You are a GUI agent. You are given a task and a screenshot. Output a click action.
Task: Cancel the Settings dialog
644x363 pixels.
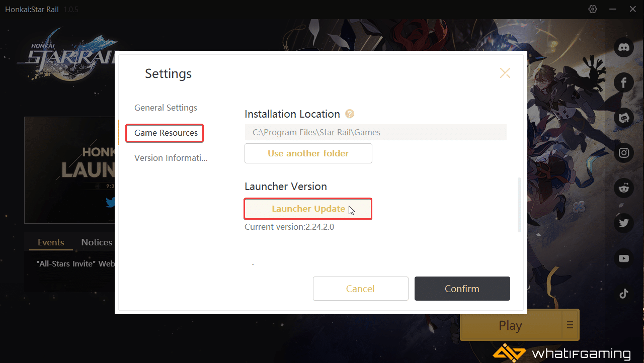click(361, 289)
